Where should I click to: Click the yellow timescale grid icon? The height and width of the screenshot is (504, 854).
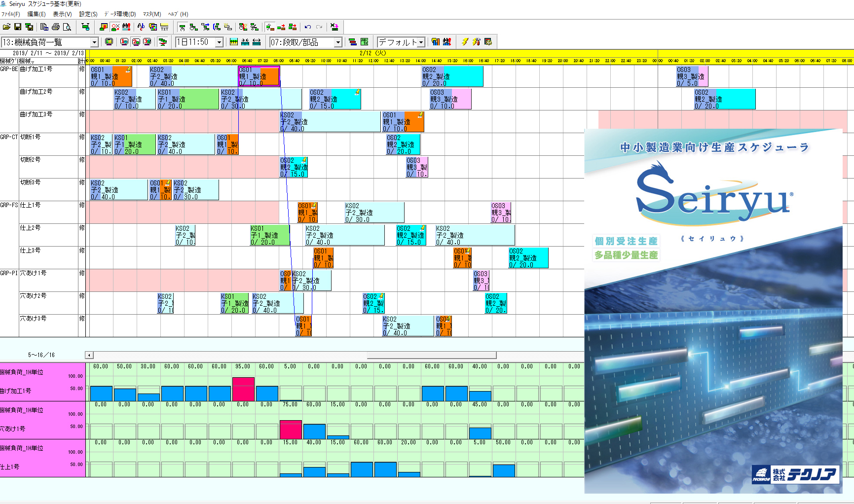coord(234,42)
